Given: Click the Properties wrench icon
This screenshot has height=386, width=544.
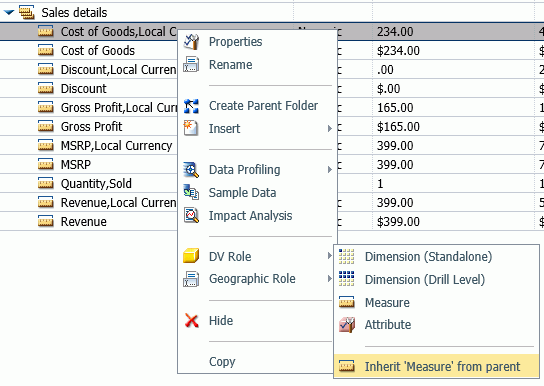Looking at the screenshot, I should coord(191,42).
